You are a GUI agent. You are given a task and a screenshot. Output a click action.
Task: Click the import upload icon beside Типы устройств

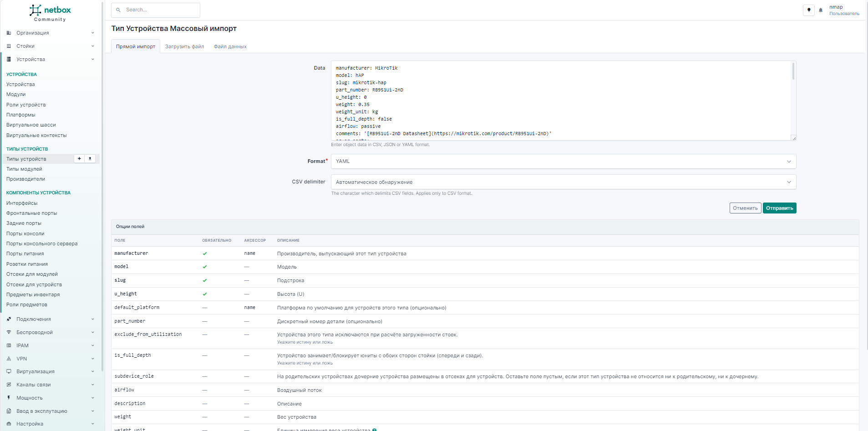pyautogui.click(x=90, y=159)
